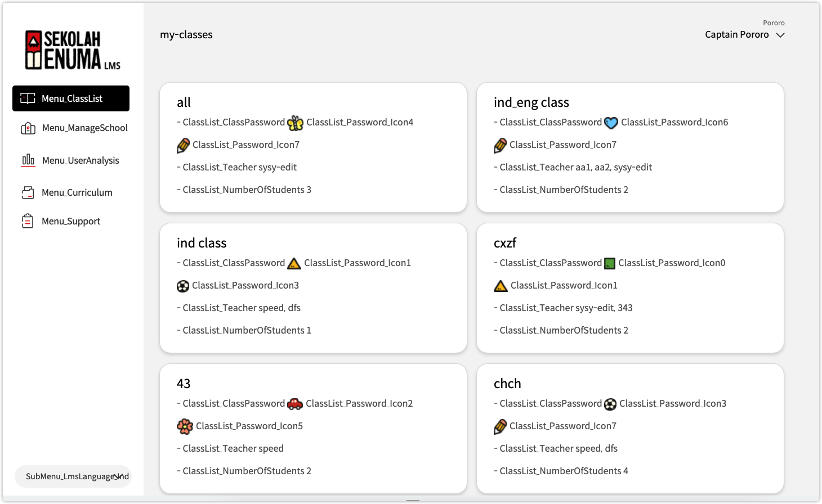Click the soccer ball icon in chch card
The height and width of the screenshot is (504, 822).
coord(610,404)
